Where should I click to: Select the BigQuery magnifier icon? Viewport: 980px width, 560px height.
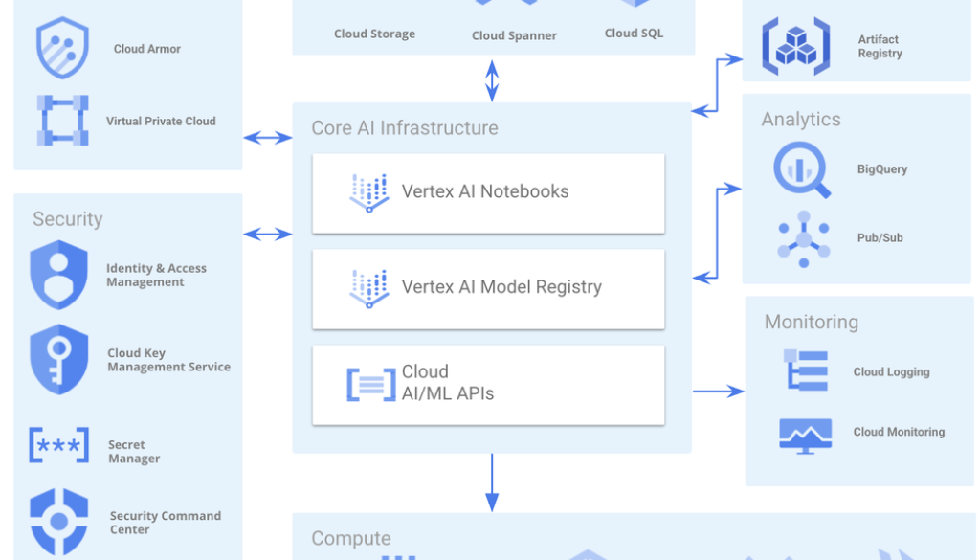click(801, 169)
